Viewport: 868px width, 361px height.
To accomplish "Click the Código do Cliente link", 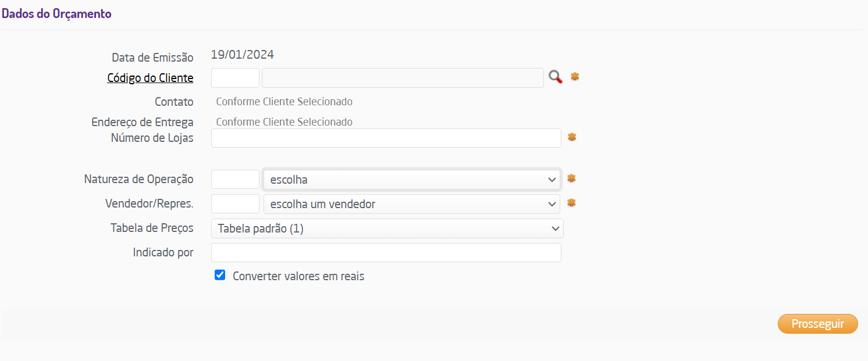I will tap(150, 78).
